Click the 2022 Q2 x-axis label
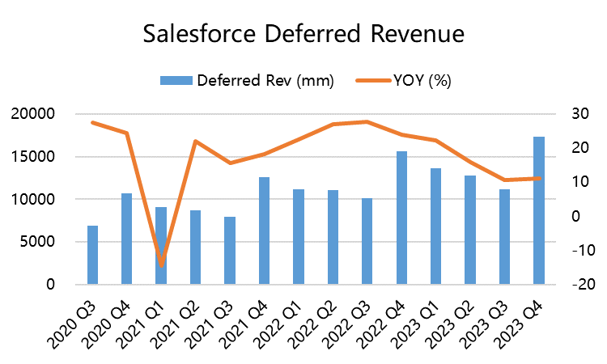The image size is (607, 364). click(312, 324)
